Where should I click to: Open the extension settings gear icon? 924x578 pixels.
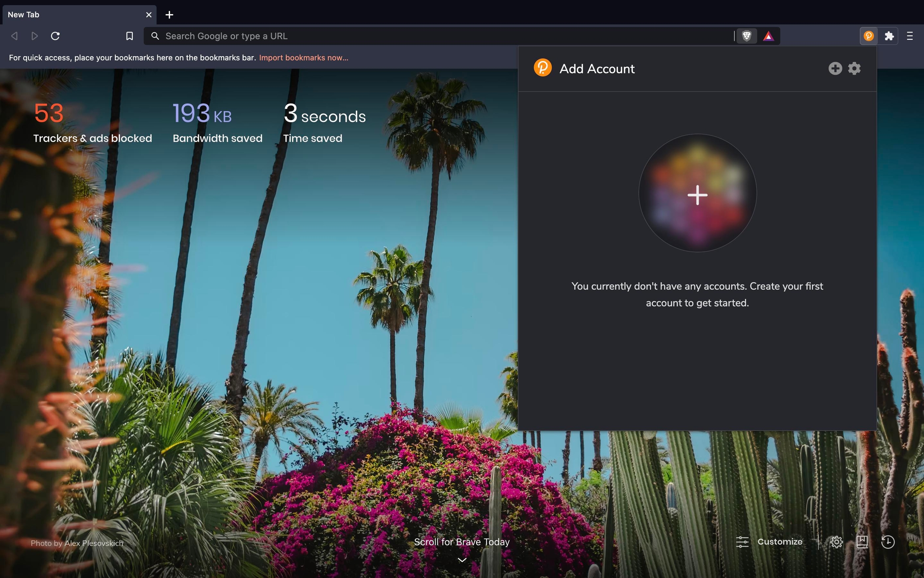coord(854,68)
